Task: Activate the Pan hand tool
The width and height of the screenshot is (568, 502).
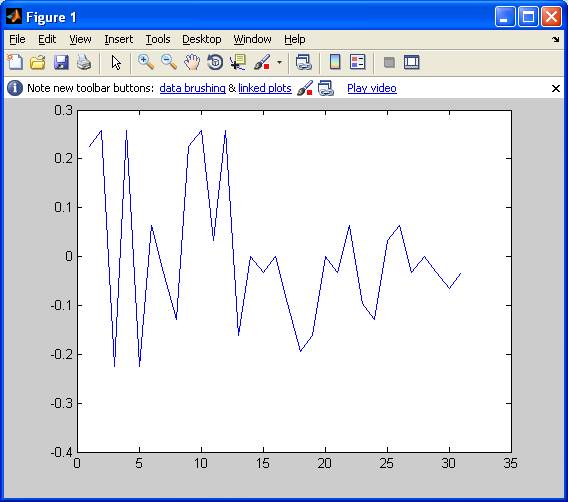Action: (x=192, y=62)
